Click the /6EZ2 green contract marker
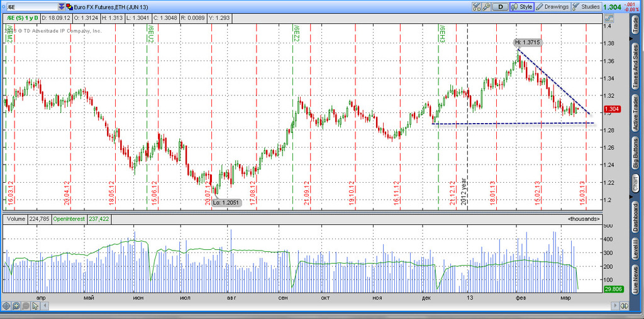644x319 pixels. tap(297, 34)
